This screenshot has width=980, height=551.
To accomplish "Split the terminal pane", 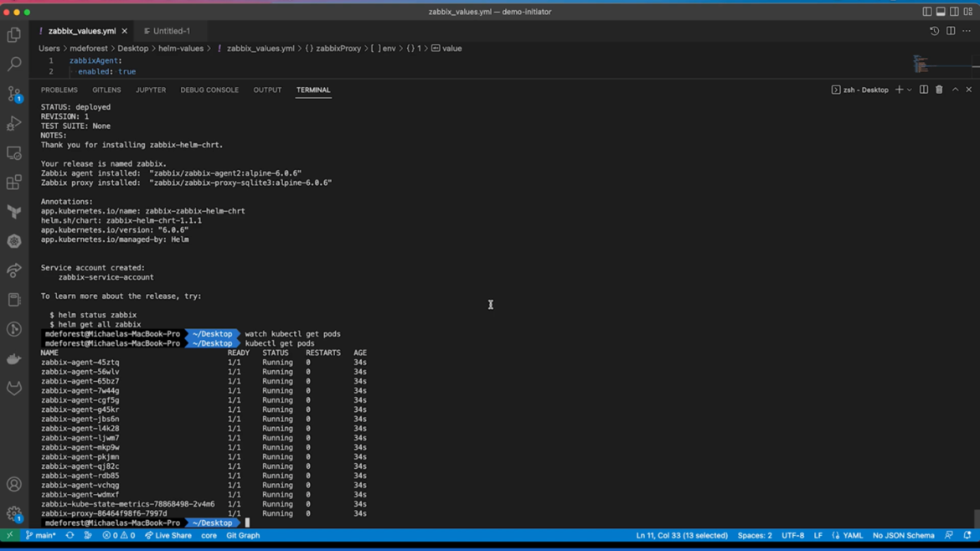I will tap(924, 90).
